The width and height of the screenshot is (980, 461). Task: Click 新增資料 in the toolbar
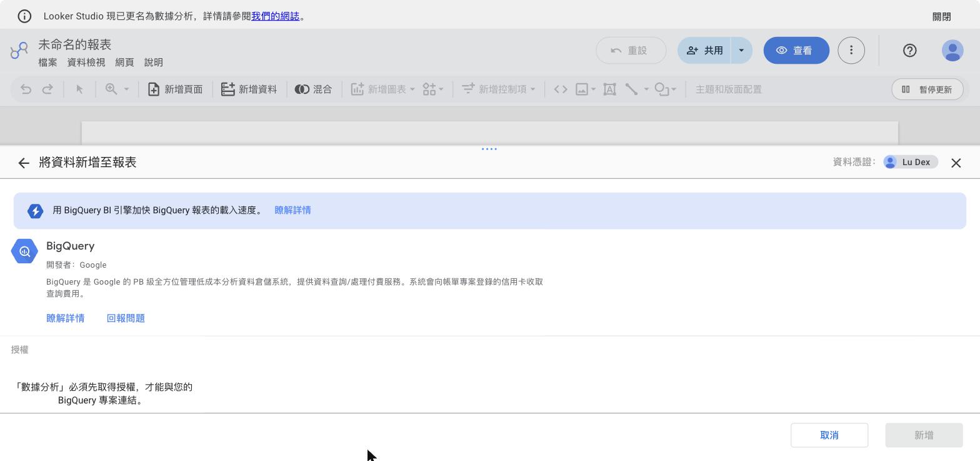point(249,89)
